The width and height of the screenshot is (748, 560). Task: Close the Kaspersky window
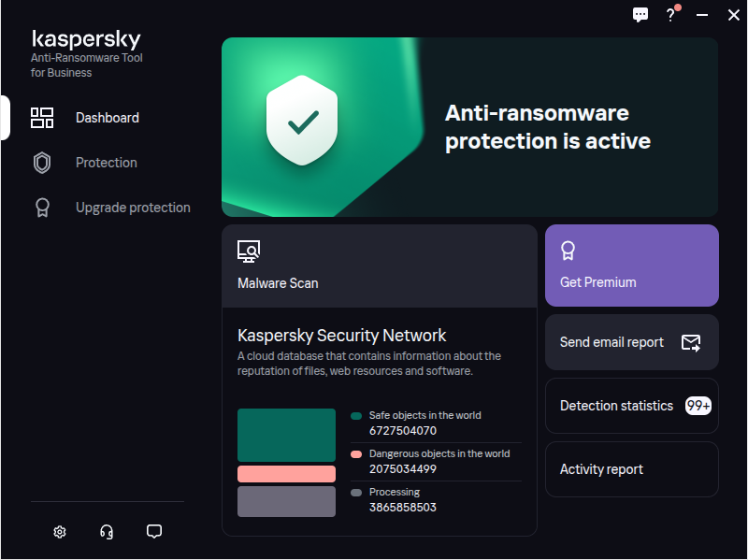tap(734, 15)
